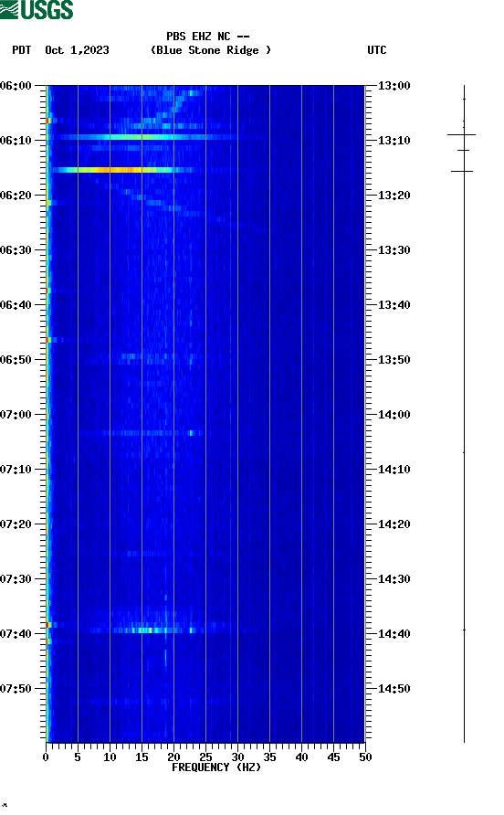
Task: Click the 06:20 PDT time label
Action: pos(16,196)
